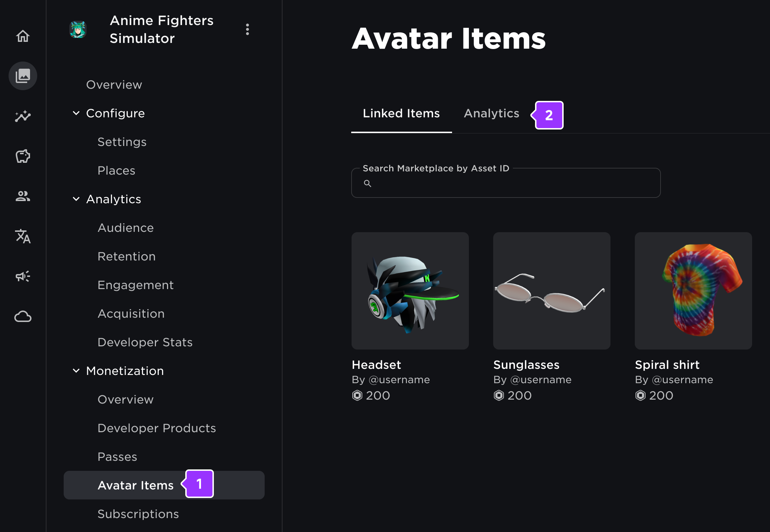Select Passes under Monetization

pyautogui.click(x=117, y=456)
